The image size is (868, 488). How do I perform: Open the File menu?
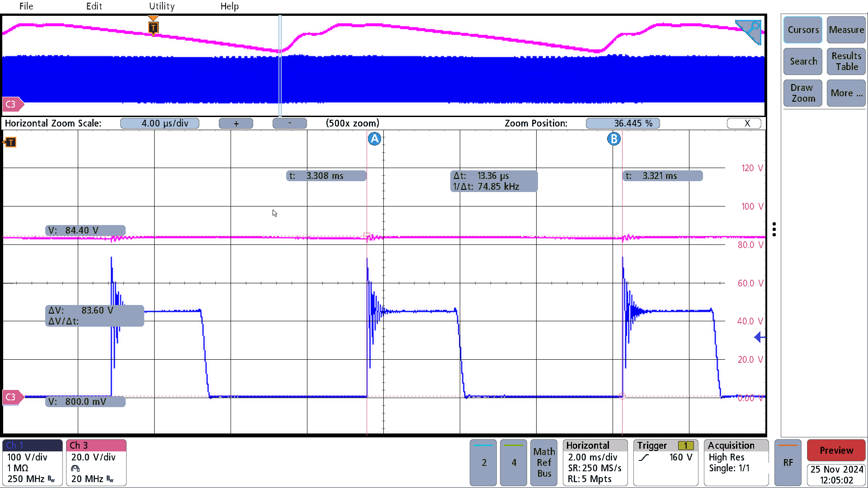coord(26,6)
